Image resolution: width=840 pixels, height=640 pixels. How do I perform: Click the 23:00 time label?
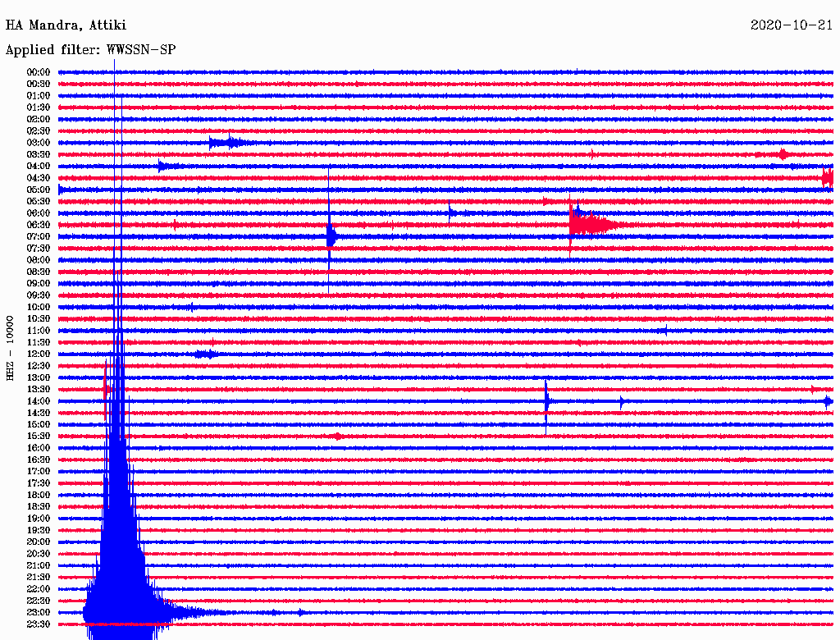39,612
